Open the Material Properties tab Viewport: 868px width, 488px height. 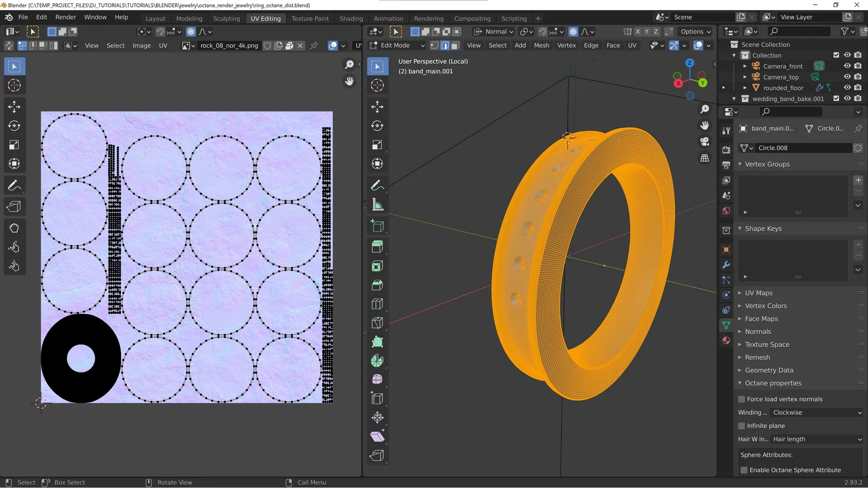(726, 341)
